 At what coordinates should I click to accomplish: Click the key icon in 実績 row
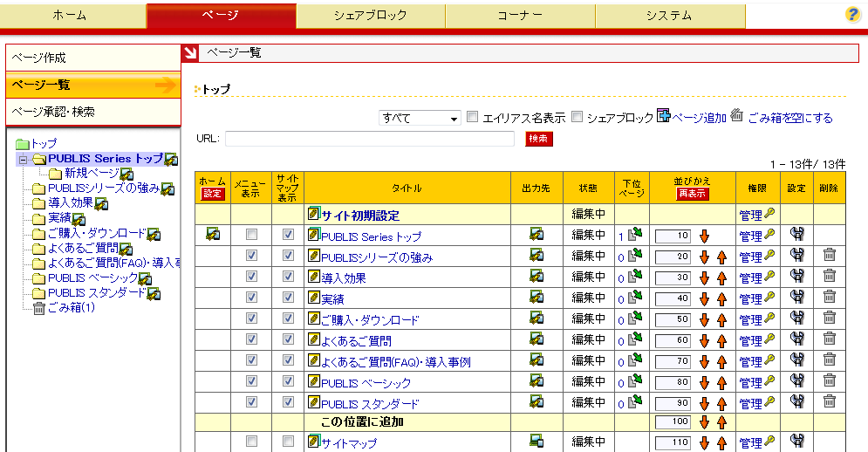(x=769, y=298)
